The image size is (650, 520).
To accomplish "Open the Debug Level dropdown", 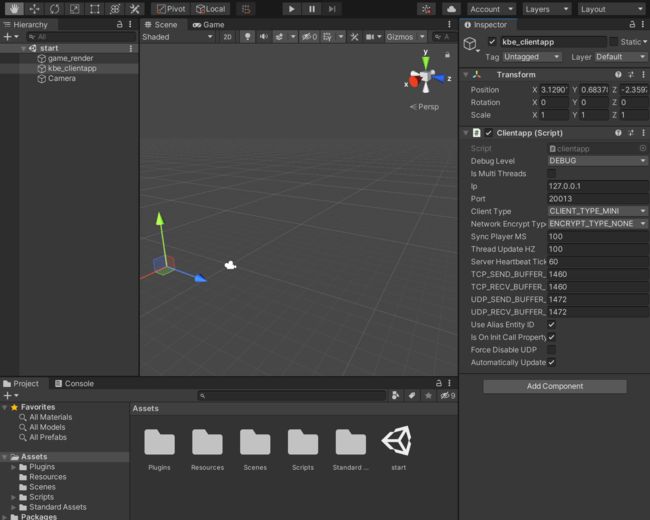I will pos(597,160).
